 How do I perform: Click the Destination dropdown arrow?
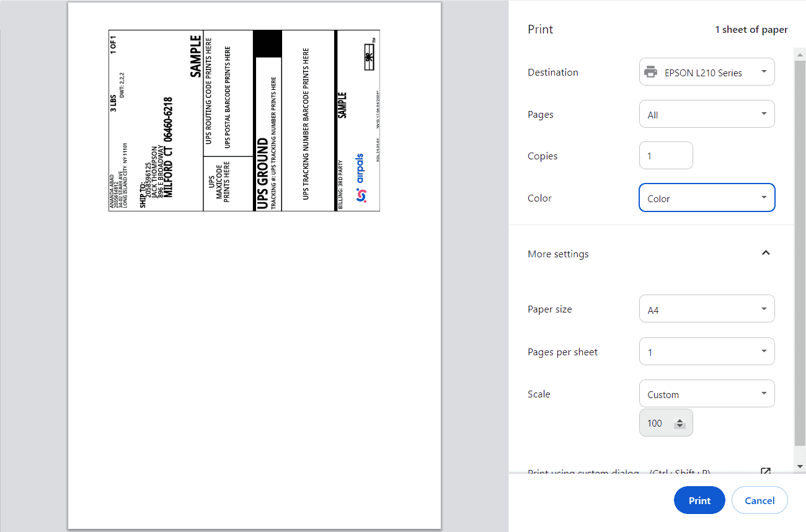763,71
